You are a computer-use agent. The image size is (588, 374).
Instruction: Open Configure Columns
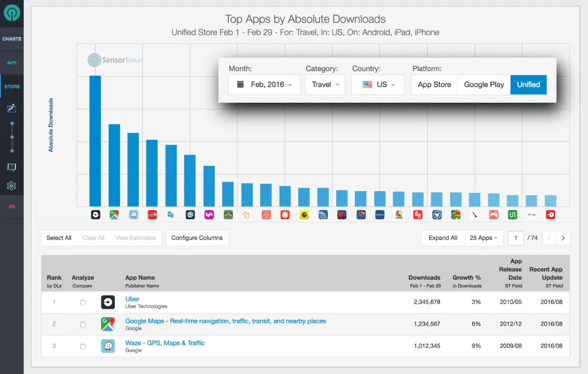[x=197, y=238]
